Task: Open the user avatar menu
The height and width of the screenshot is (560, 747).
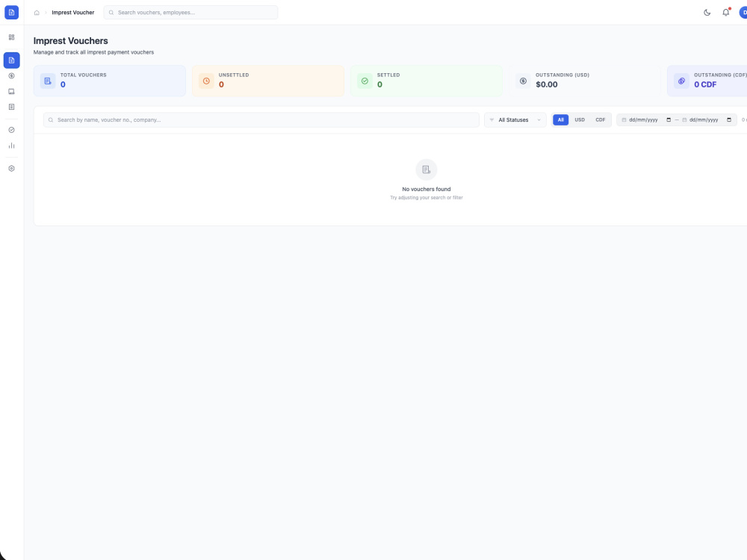Action: click(x=743, y=13)
